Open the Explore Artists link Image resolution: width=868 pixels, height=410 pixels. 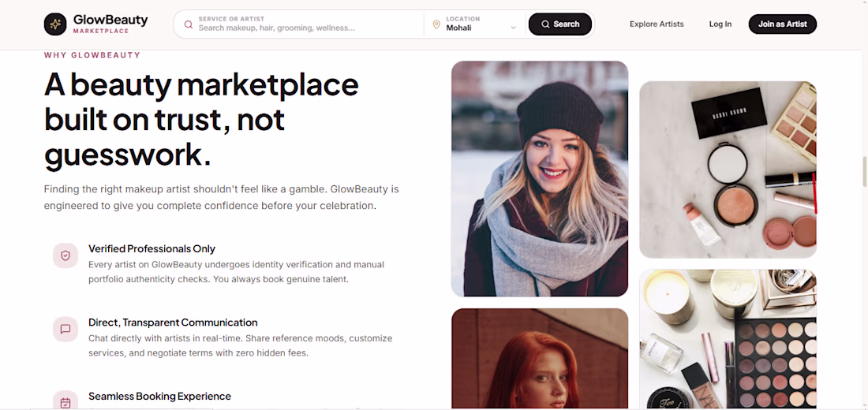tap(657, 24)
